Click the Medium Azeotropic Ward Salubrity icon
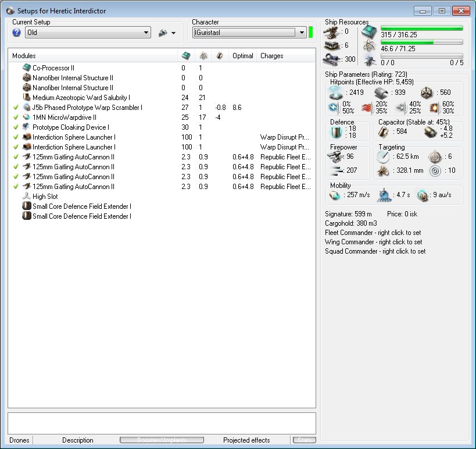This screenshot has height=449, width=476. [x=27, y=97]
